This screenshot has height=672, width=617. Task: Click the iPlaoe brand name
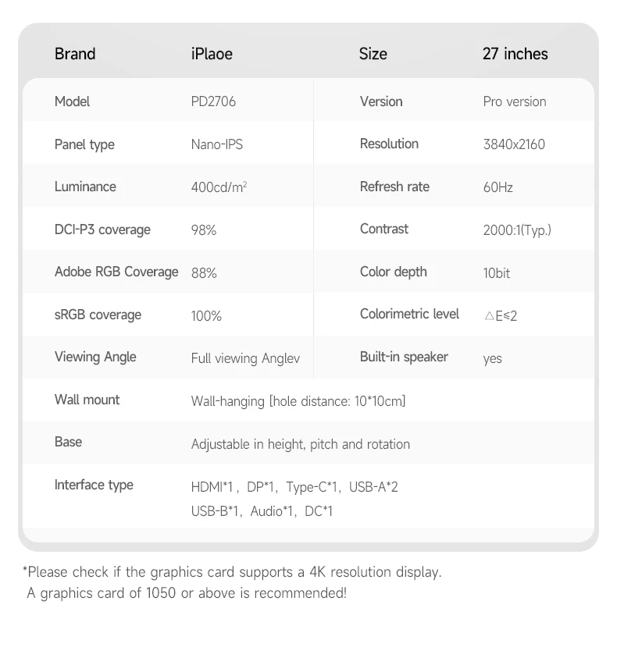point(212,54)
